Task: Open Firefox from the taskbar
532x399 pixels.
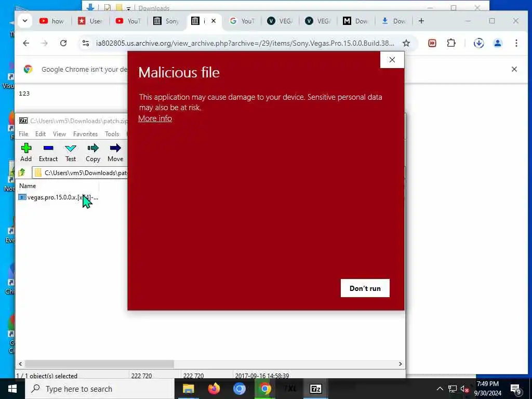Action: click(214, 389)
